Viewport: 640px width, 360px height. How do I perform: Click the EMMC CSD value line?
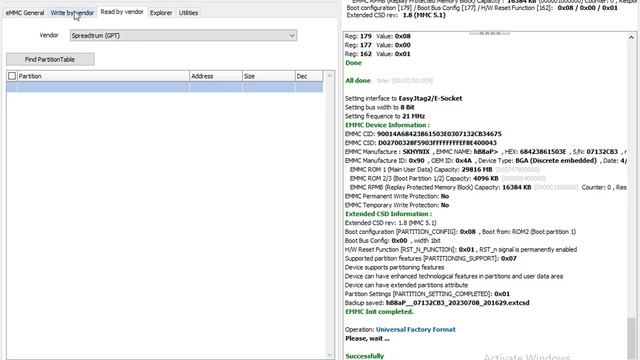pyautogui.click(x=421, y=143)
